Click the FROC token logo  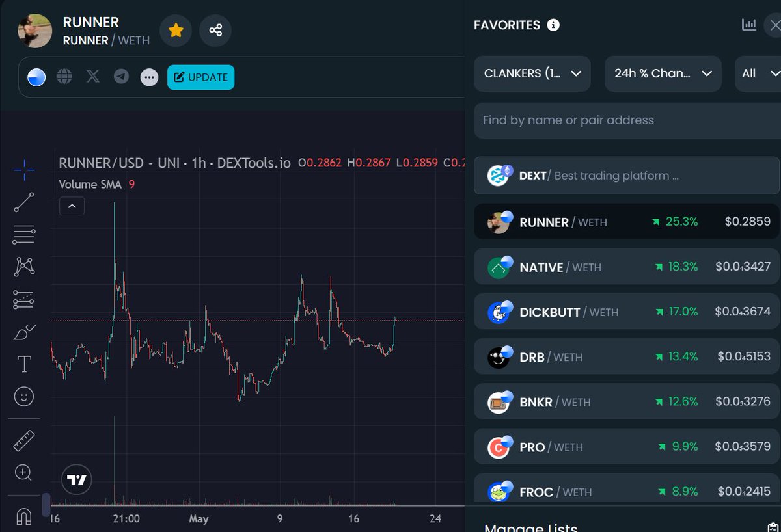499,492
